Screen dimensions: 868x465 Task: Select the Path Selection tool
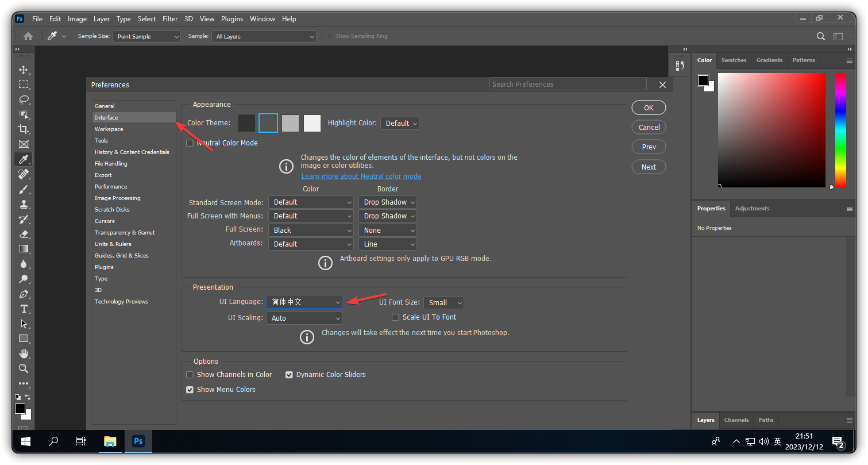pyautogui.click(x=24, y=324)
